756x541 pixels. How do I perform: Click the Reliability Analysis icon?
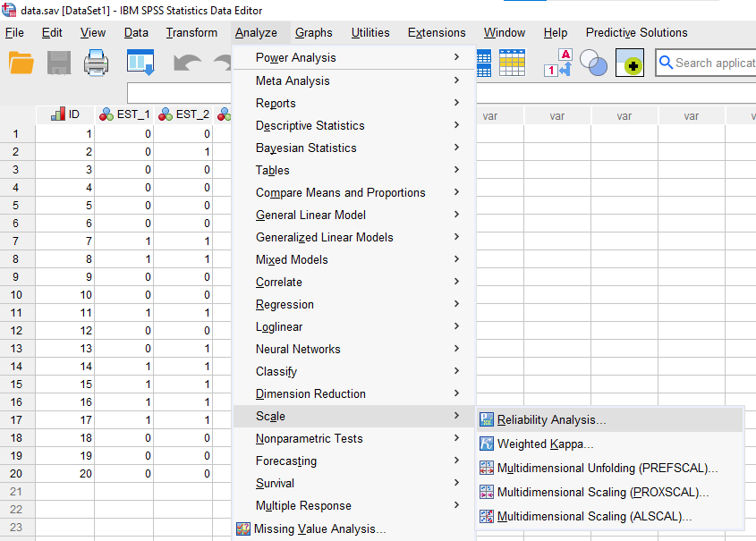[x=487, y=419]
